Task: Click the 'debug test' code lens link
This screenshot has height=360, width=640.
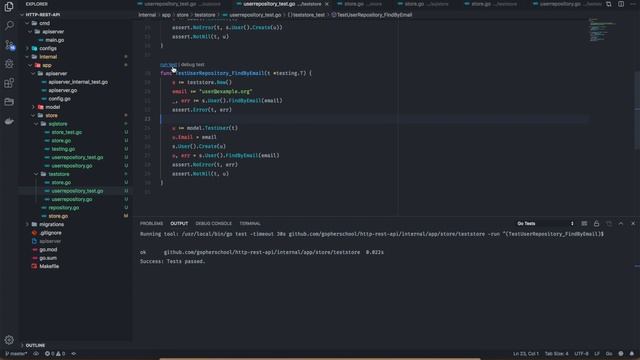Action: 193,64
